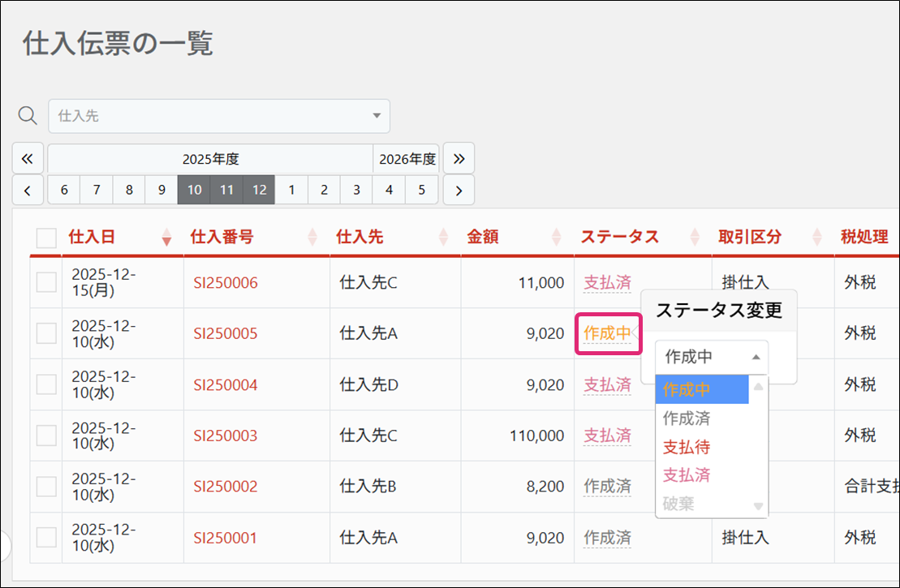
Task: Open purchase slip SI250005
Action: tap(225, 333)
